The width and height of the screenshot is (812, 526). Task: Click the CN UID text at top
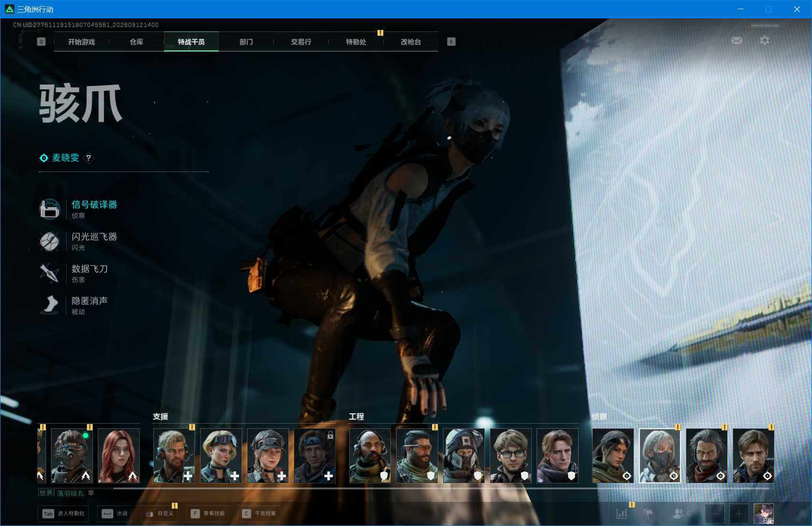point(86,25)
